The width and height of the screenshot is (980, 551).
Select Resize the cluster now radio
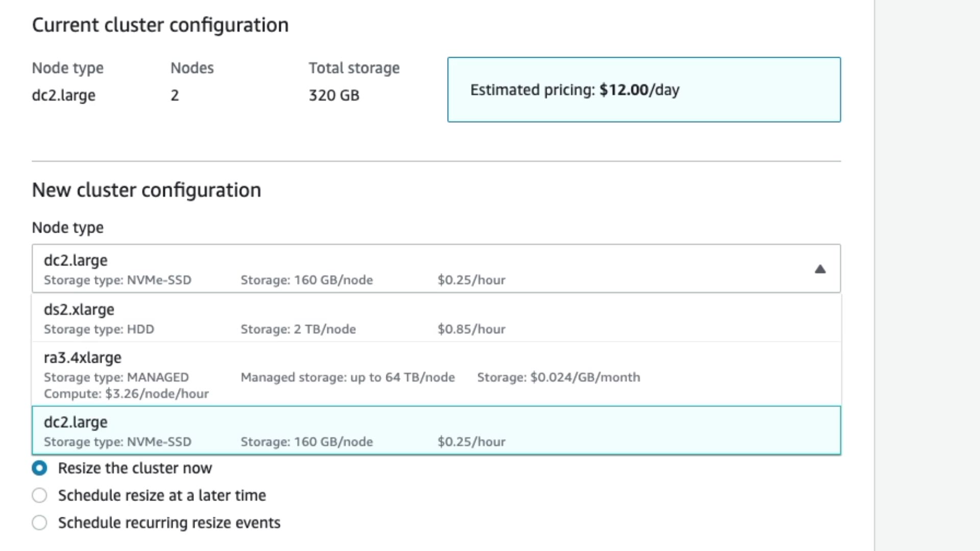[x=39, y=468]
